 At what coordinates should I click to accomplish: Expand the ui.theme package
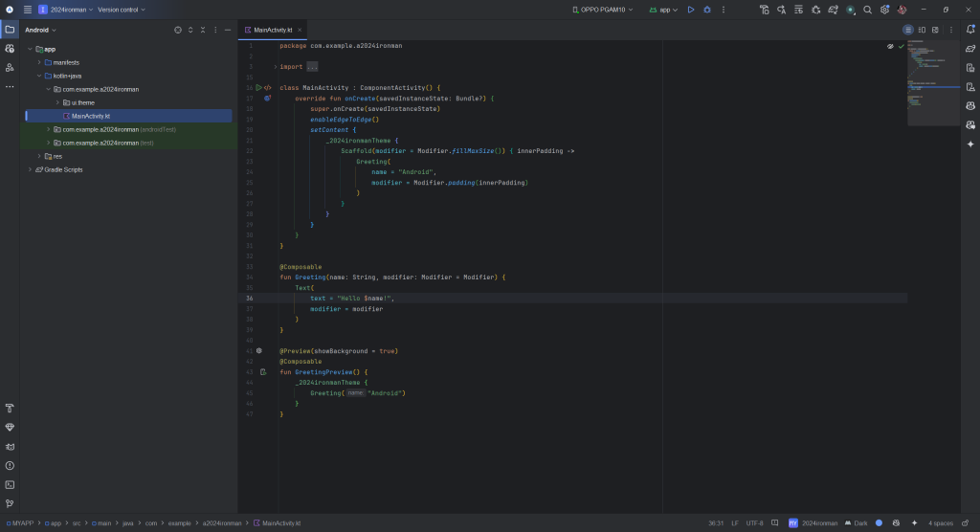coord(57,102)
